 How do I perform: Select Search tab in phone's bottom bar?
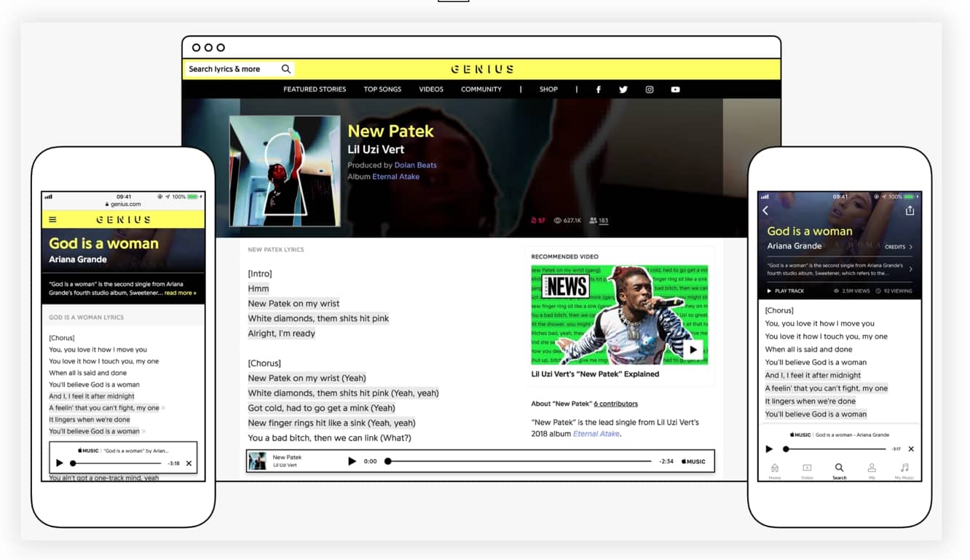coord(839,470)
